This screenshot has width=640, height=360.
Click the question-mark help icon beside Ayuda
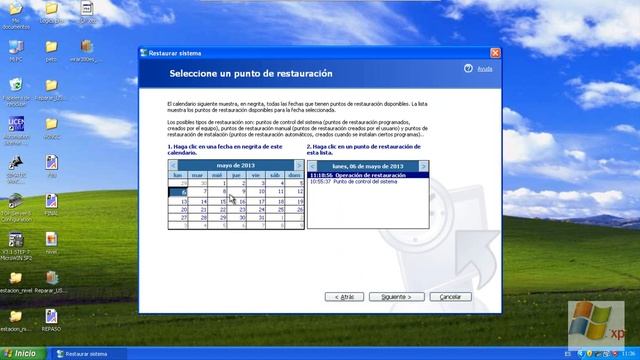click(x=468, y=69)
